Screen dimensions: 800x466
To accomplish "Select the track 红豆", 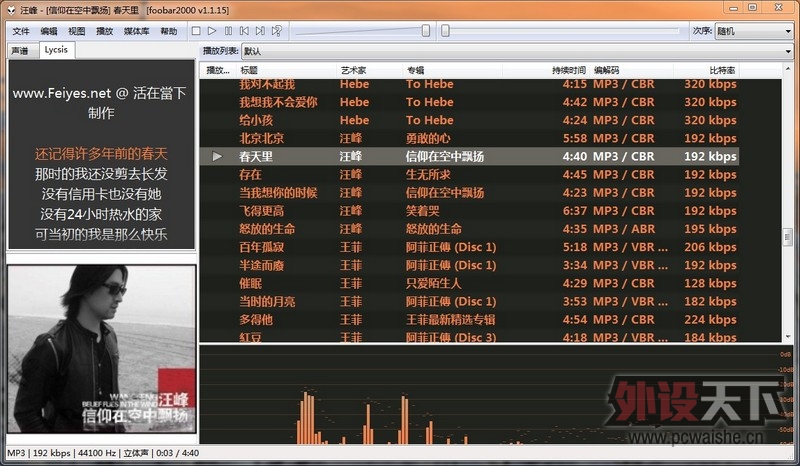I will [x=251, y=337].
